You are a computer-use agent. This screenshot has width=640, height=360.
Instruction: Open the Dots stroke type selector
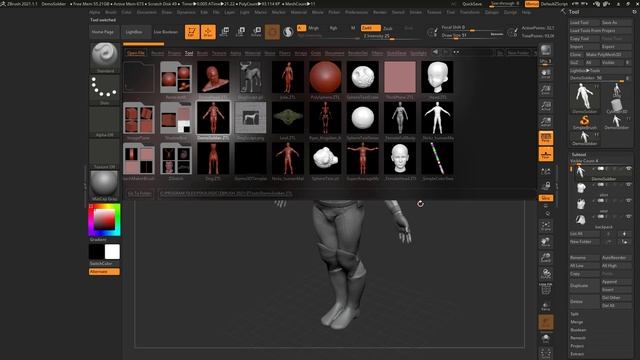[105, 89]
